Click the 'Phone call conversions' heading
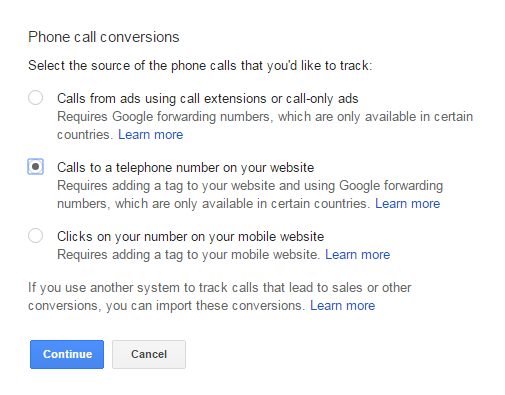Viewport: 505px width, 395px height. coord(104,37)
